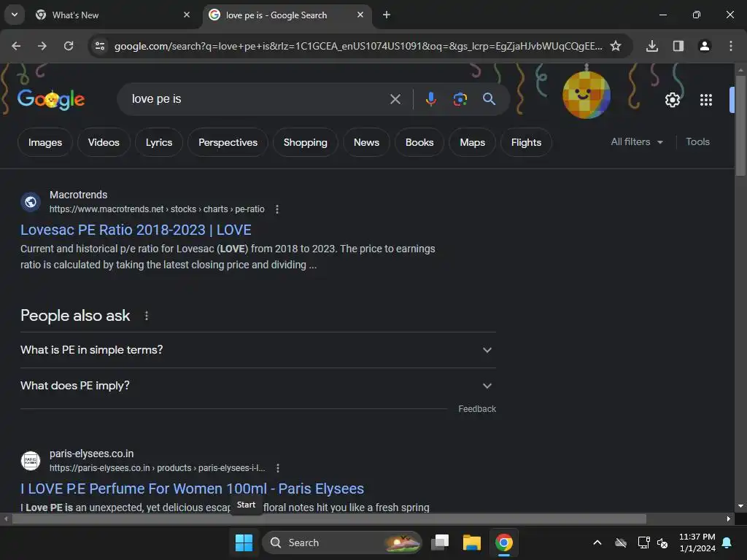Expand What is PE in simple terms?
Image resolution: width=747 pixels, height=560 pixels.
(258, 350)
